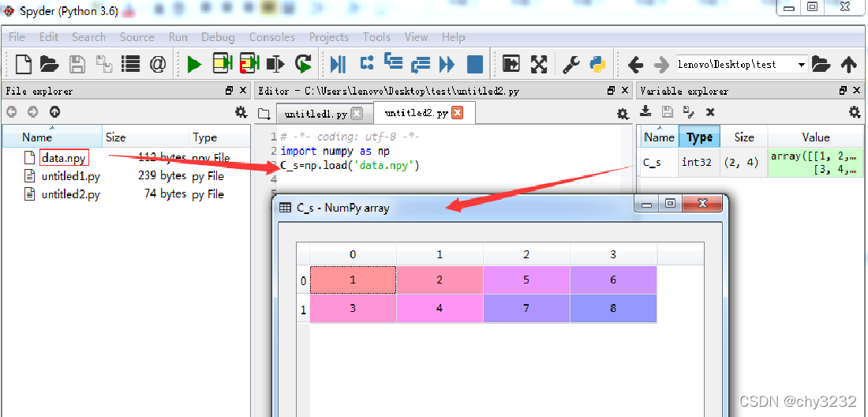
Task: Save all open files
Action: pos(104,64)
